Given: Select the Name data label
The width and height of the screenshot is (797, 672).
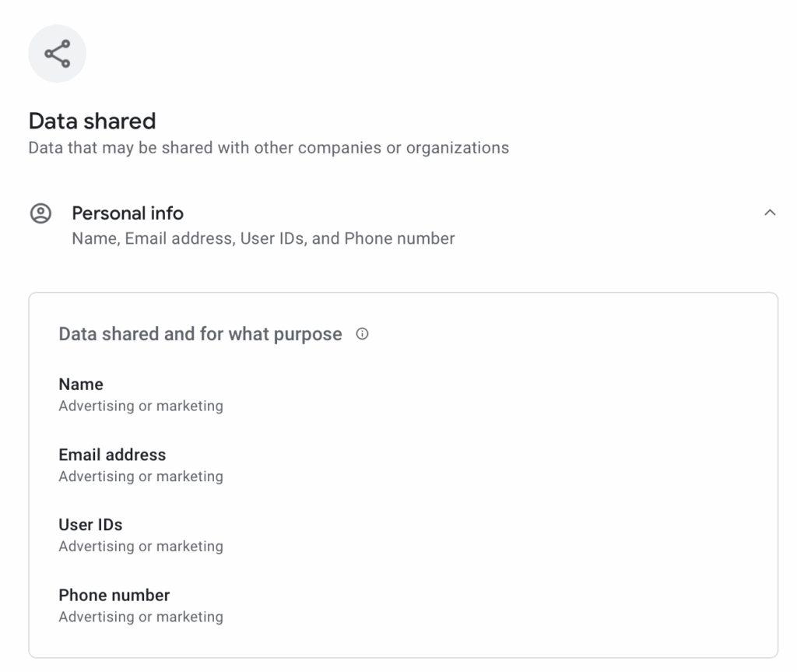Looking at the screenshot, I should 81,384.
